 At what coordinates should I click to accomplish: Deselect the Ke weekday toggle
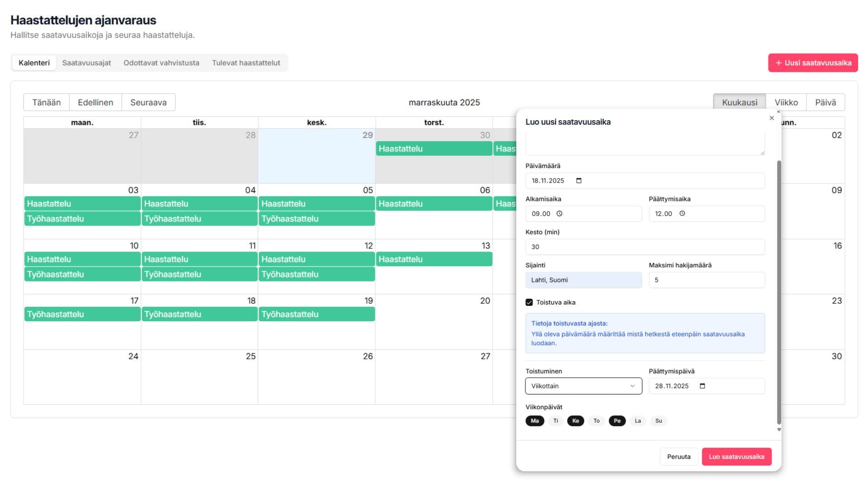pyautogui.click(x=576, y=421)
